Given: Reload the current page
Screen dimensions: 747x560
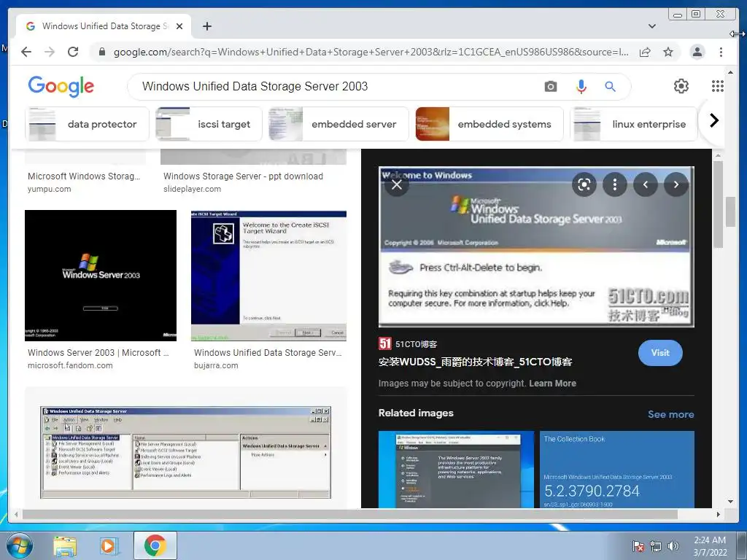Looking at the screenshot, I should point(73,52).
